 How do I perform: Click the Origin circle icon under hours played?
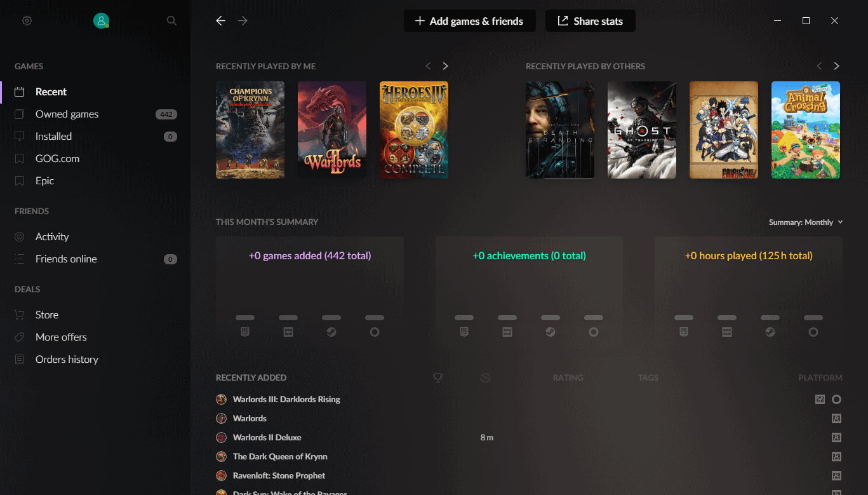pyautogui.click(x=813, y=331)
